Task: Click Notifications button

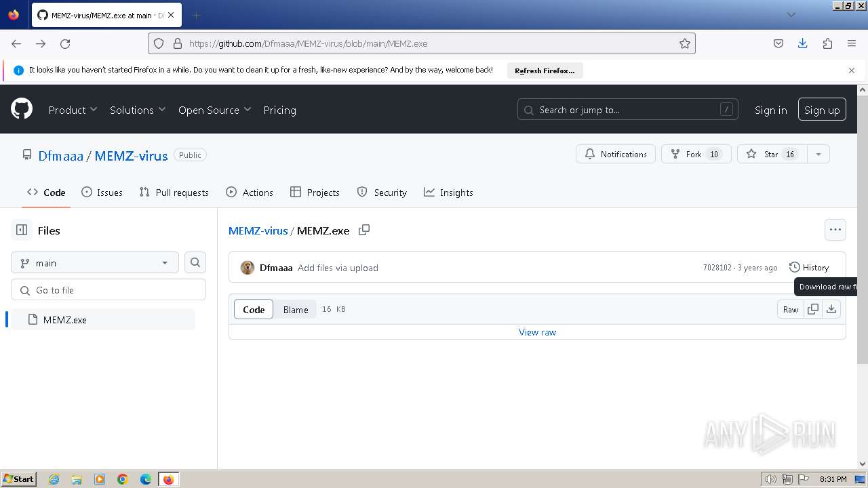Action: tap(616, 154)
